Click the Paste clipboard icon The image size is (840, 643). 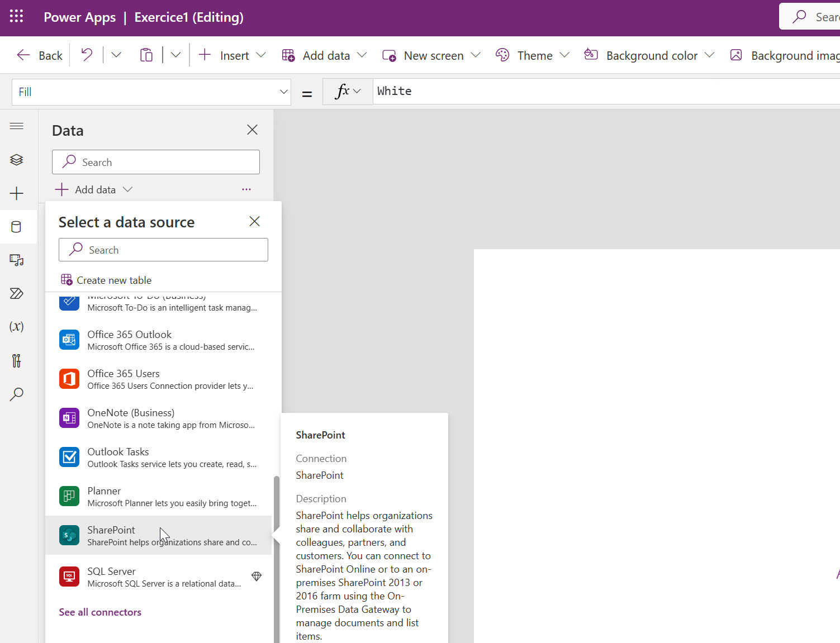(x=146, y=55)
